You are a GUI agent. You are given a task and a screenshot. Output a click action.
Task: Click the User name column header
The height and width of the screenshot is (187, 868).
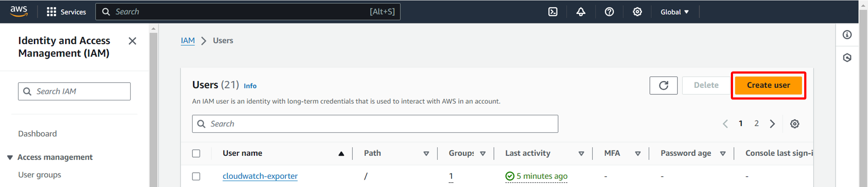click(x=243, y=153)
